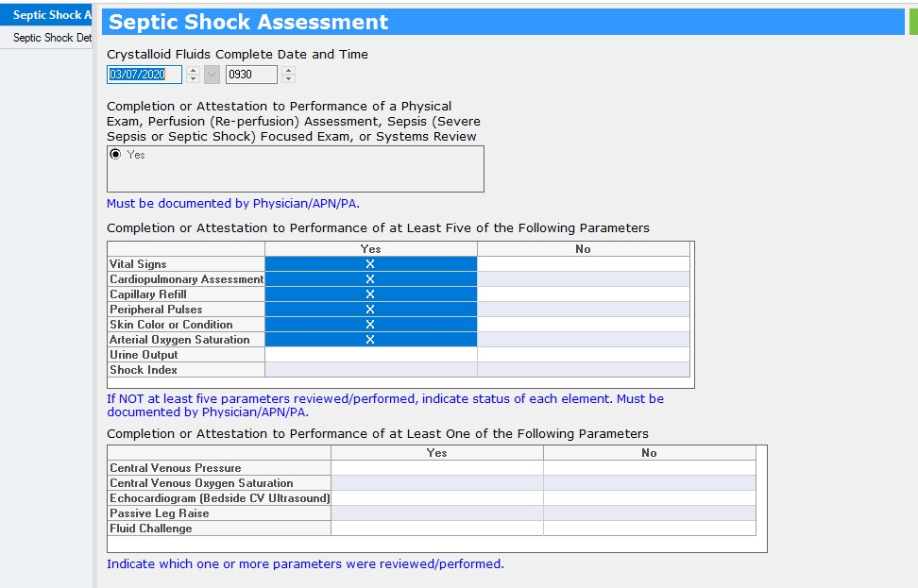Click the Cardiopulmonary Assessment row label
Viewport: 918px width, 588px height.
coord(186,279)
